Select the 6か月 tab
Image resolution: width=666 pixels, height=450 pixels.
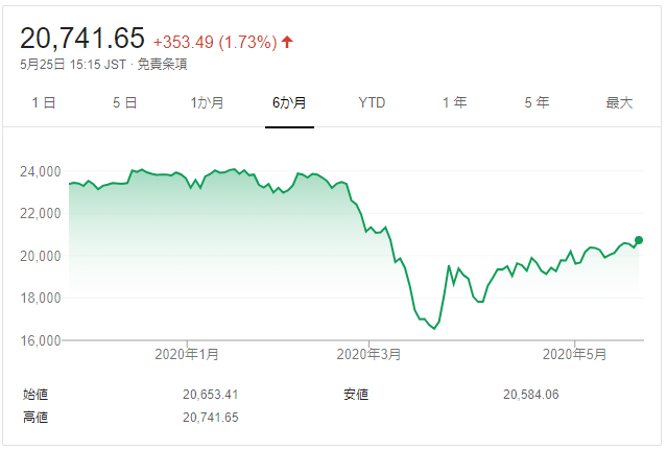pos(289,103)
